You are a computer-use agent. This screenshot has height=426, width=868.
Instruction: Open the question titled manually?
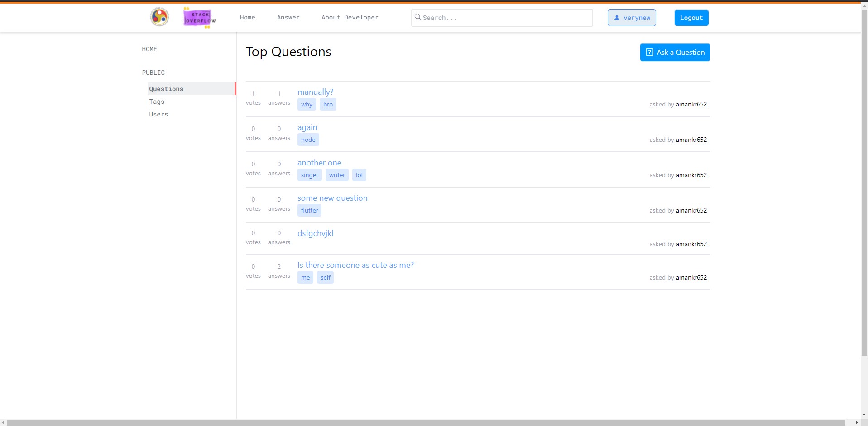click(315, 92)
